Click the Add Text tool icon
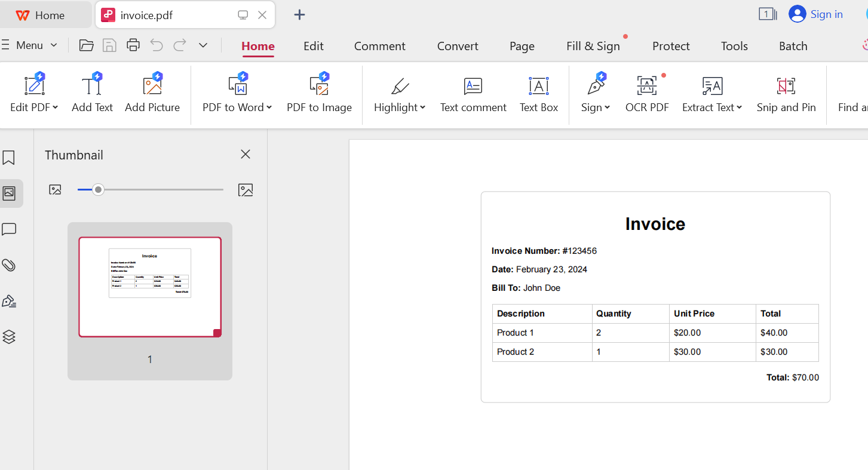Image resolution: width=868 pixels, height=470 pixels. pyautogui.click(x=92, y=86)
